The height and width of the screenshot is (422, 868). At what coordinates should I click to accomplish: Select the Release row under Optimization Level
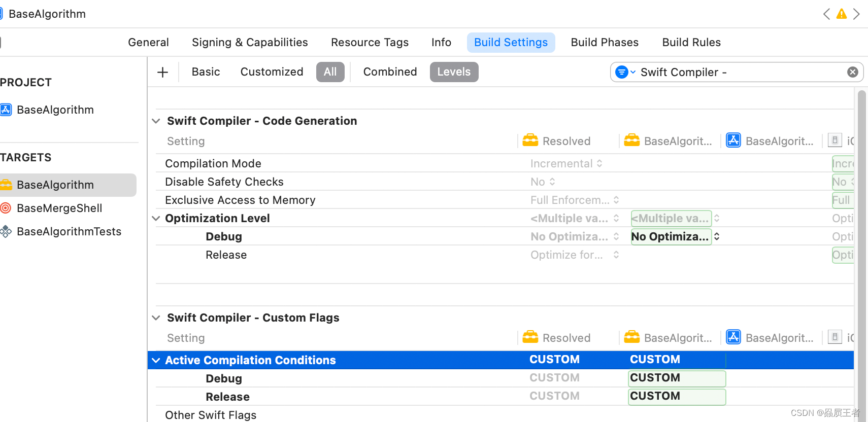pos(505,255)
